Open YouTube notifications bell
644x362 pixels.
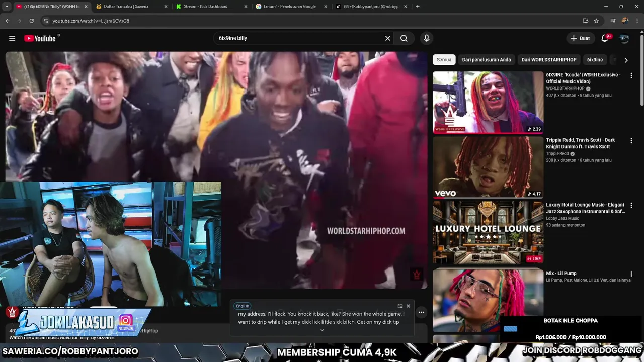(605, 38)
